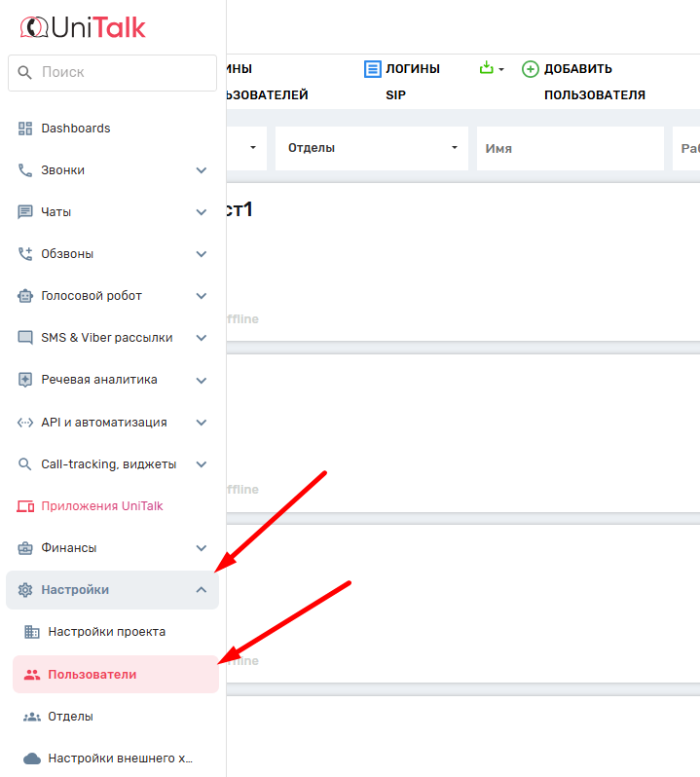700x777 pixels.
Task: Expand the SMS & Viber рассылки section
Action: pyautogui.click(x=202, y=338)
